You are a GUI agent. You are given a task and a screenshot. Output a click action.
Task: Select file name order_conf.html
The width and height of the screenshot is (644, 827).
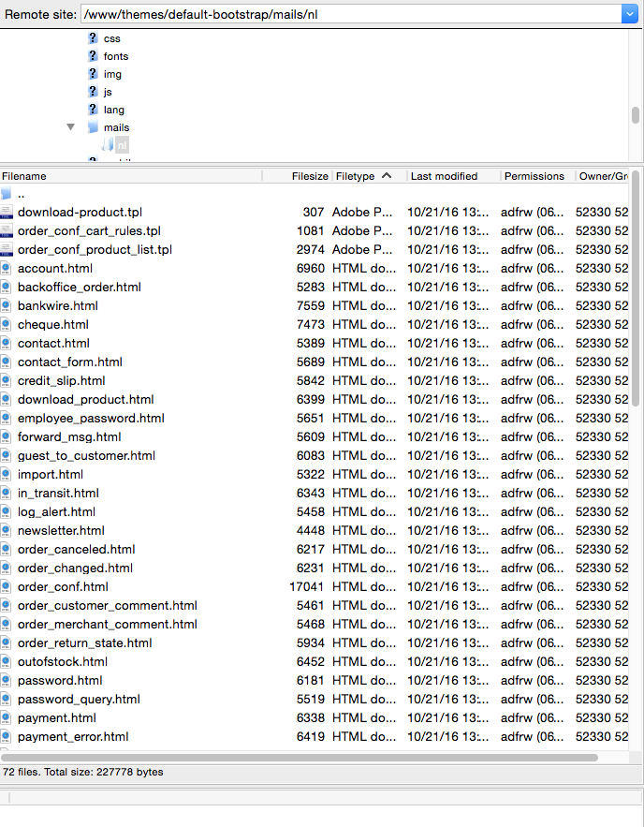(x=63, y=587)
